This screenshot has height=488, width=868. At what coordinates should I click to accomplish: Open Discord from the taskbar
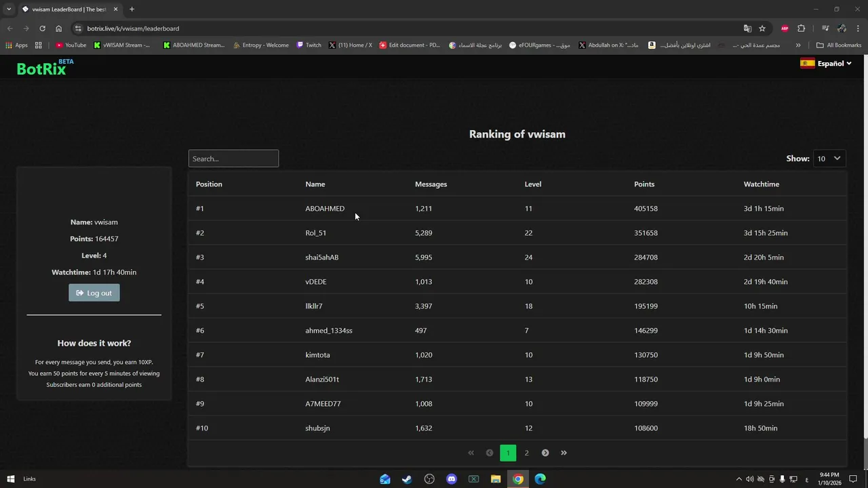tap(452, 479)
